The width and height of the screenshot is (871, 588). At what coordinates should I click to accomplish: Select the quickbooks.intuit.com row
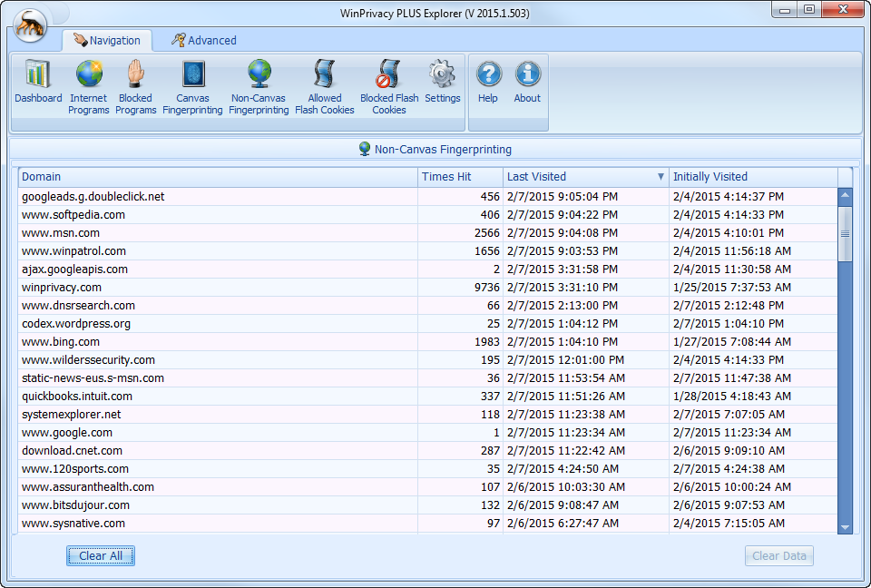point(427,397)
